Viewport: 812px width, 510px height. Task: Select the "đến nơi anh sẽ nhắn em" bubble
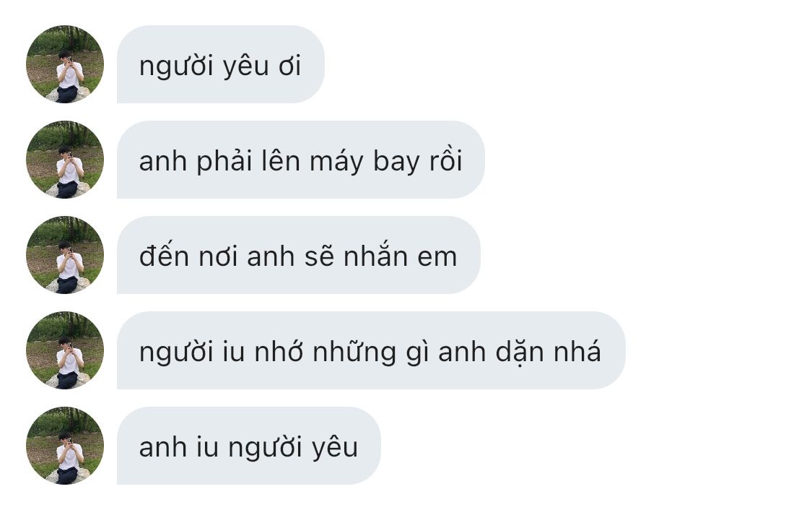[299, 255]
